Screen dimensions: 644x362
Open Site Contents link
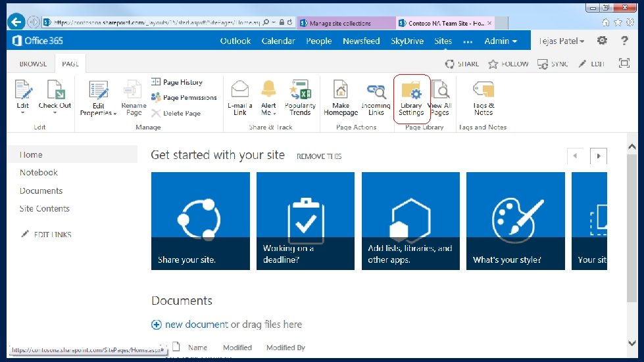point(44,209)
